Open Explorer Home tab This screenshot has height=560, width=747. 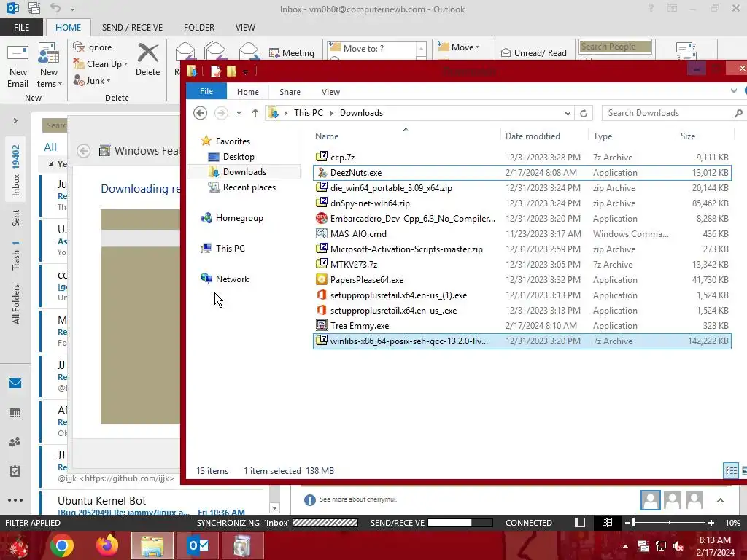(248, 92)
